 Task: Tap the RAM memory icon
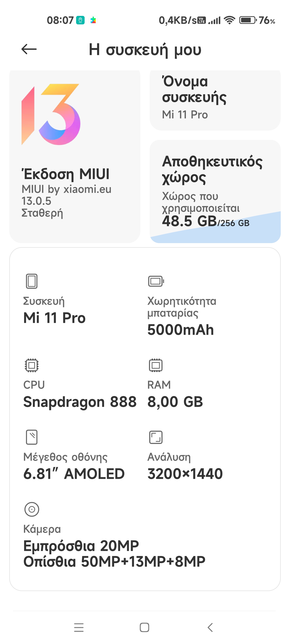click(156, 365)
